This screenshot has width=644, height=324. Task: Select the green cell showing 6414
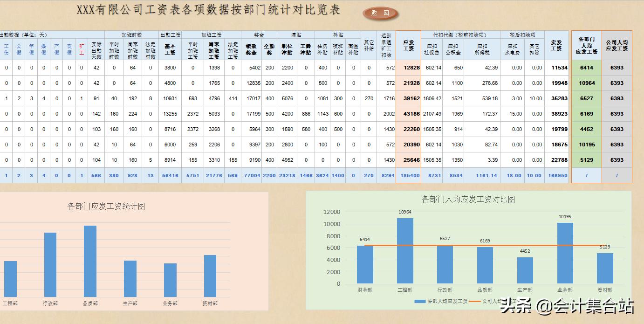click(x=586, y=67)
